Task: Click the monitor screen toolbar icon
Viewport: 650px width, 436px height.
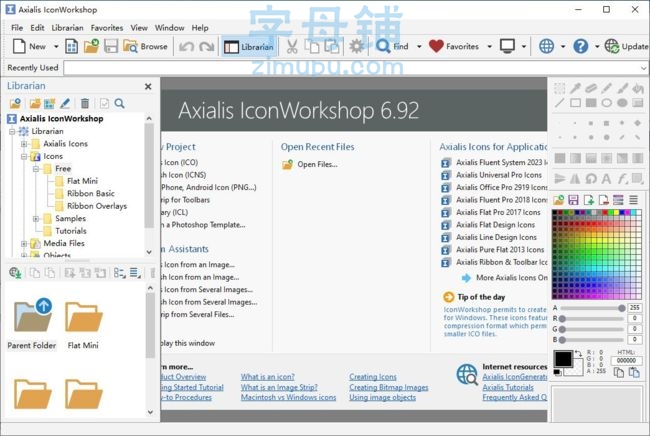Action: coord(507,46)
